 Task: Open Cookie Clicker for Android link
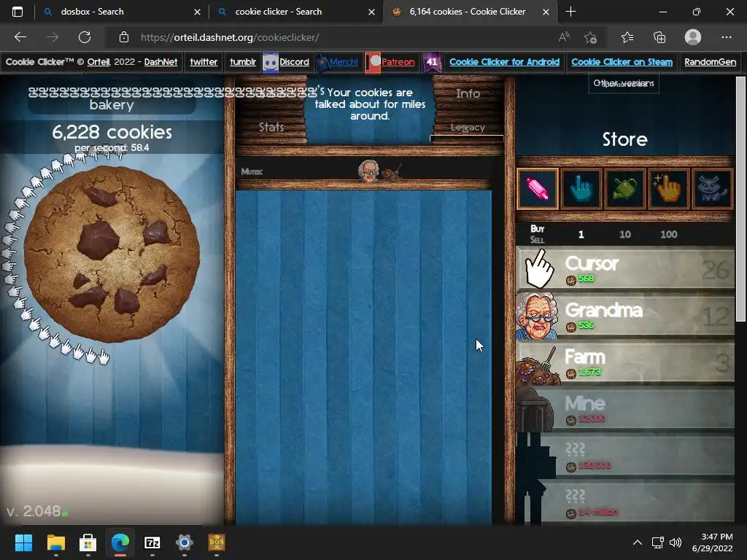tap(505, 62)
